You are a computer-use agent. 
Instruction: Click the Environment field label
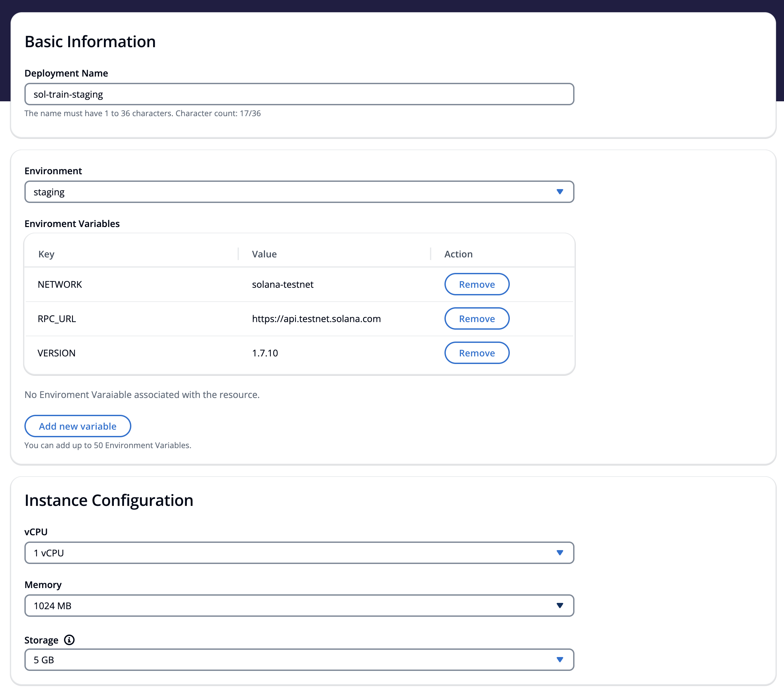coord(53,171)
